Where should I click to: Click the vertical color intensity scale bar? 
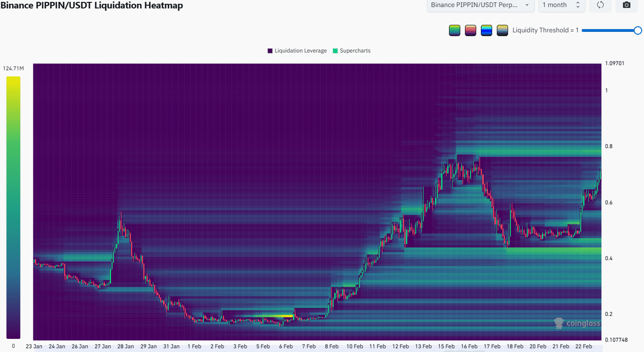pyautogui.click(x=13, y=206)
